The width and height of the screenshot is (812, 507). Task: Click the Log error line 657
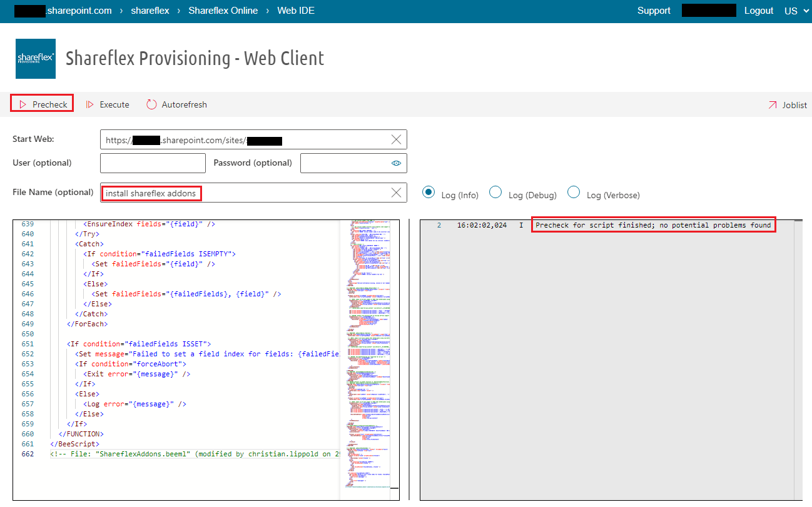pyautogui.click(x=134, y=404)
